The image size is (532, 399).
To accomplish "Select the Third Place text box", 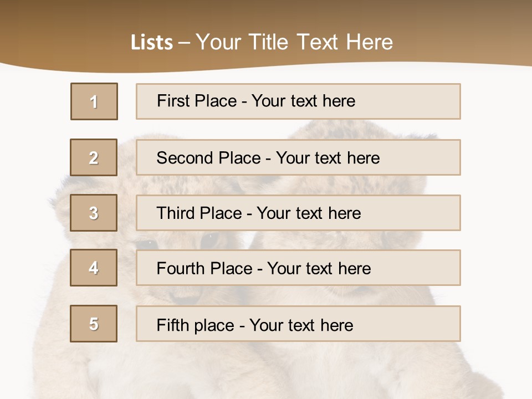I will pyautogui.click(x=298, y=213).
